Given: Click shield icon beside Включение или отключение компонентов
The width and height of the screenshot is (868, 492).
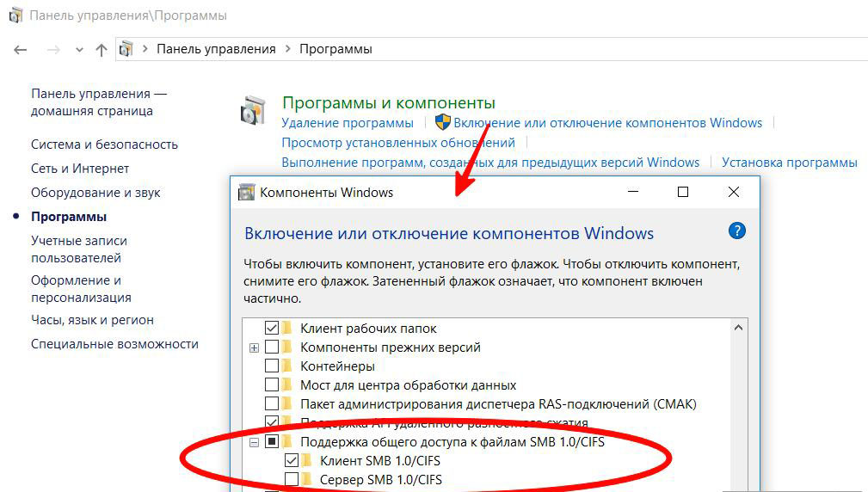Looking at the screenshot, I should pyautogui.click(x=443, y=122).
